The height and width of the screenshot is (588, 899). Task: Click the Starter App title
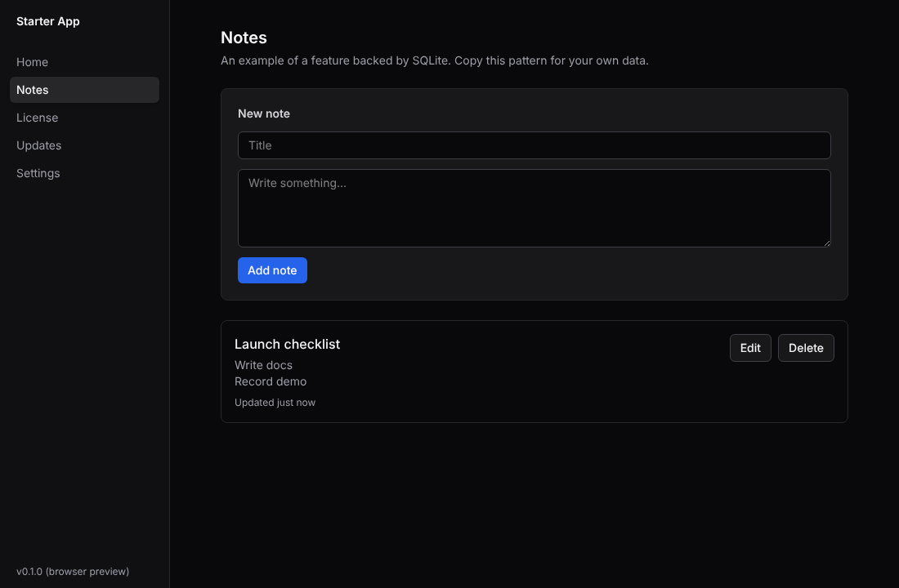coord(48,21)
